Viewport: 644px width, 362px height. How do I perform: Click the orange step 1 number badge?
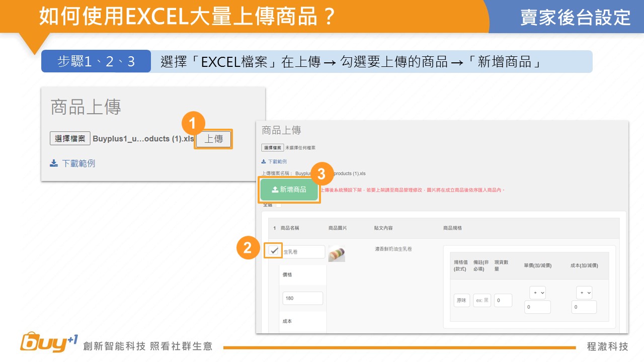pos(194,123)
